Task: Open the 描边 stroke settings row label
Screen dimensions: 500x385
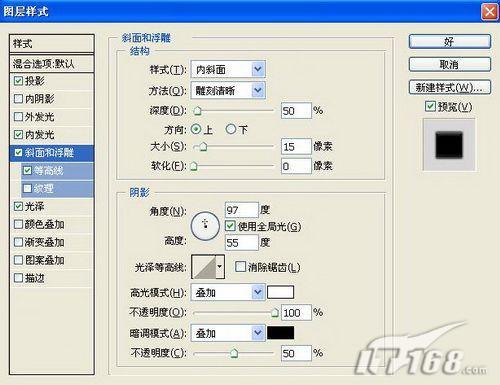Action: pyautogui.click(x=35, y=278)
